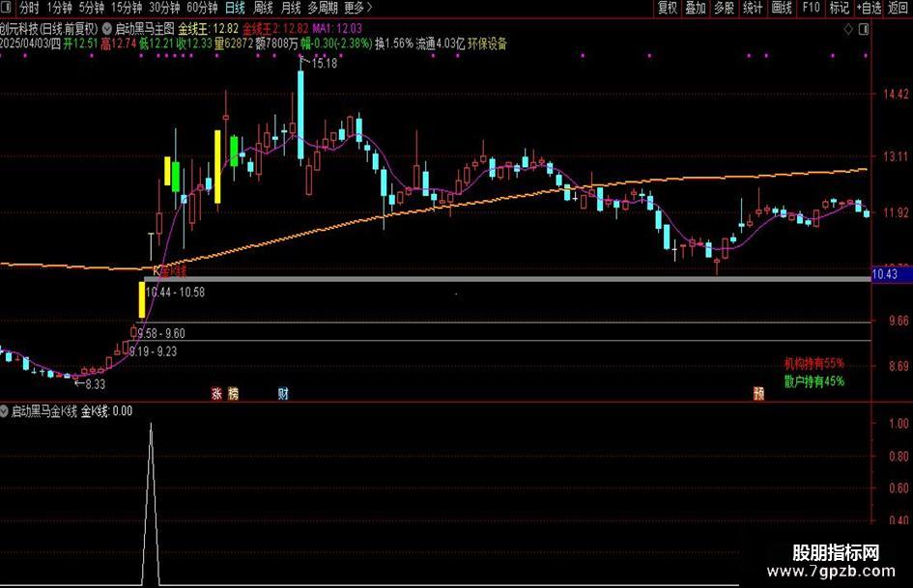Click the 9.66 price axis label
The width and height of the screenshot is (913, 588).
click(899, 321)
